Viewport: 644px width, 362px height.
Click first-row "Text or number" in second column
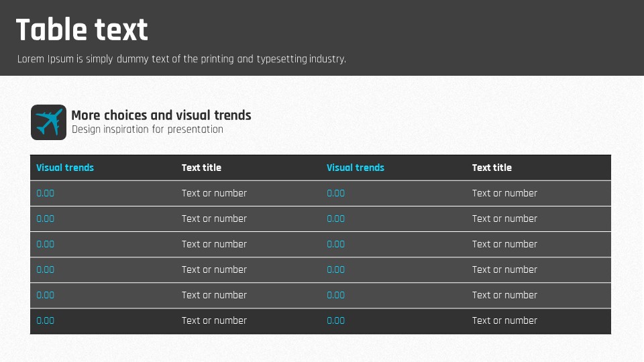click(214, 193)
